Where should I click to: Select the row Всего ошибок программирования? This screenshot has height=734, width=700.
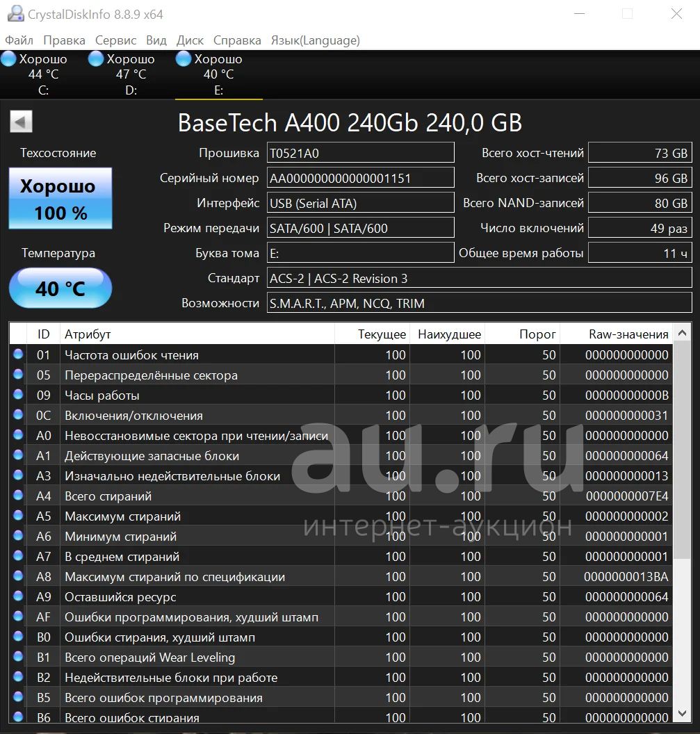pos(341,697)
